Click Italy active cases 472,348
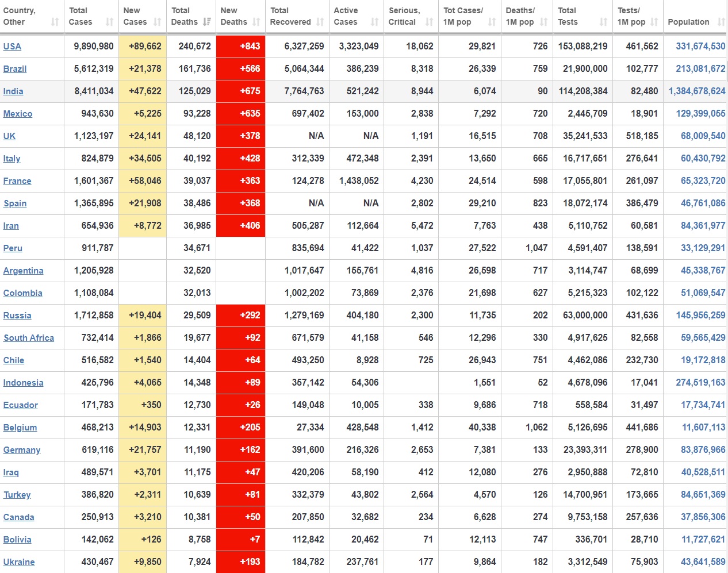 [x=362, y=158]
